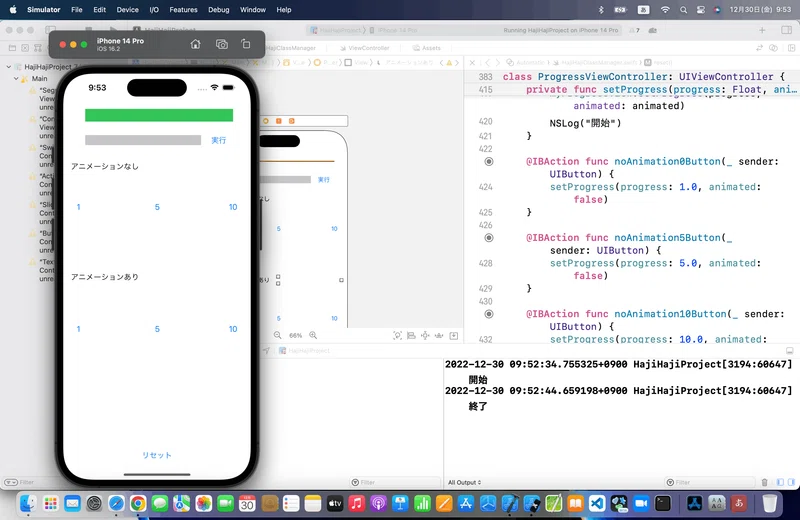Screen dimensions: 800x520
Task: Open the Input source menu in the menu bar
Action: tap(643, 10)
